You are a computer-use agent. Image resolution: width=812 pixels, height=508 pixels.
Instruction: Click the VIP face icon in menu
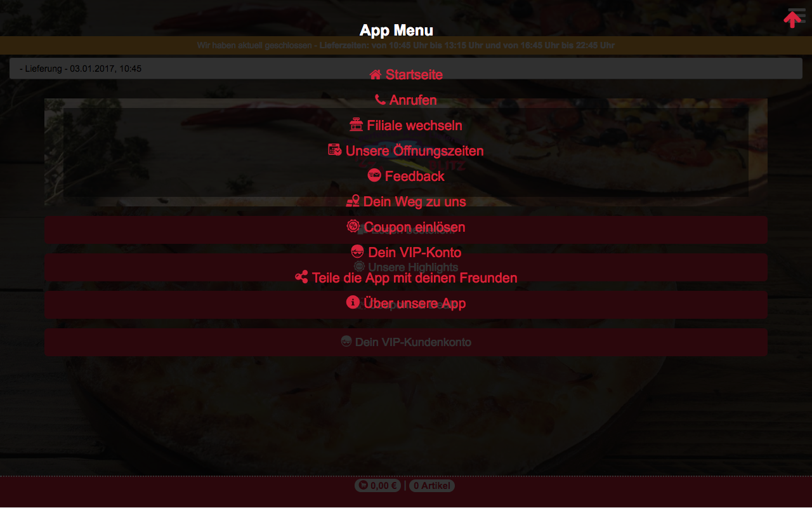coord(357,251)
